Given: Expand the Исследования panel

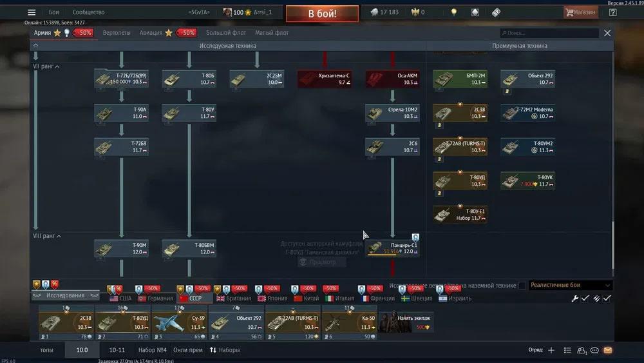Looking at the screenshot, I should pyautogui.click(x=65, y=295).
